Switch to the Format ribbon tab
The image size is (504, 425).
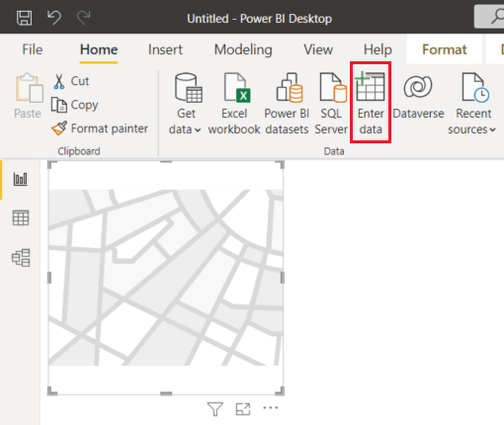445,49
